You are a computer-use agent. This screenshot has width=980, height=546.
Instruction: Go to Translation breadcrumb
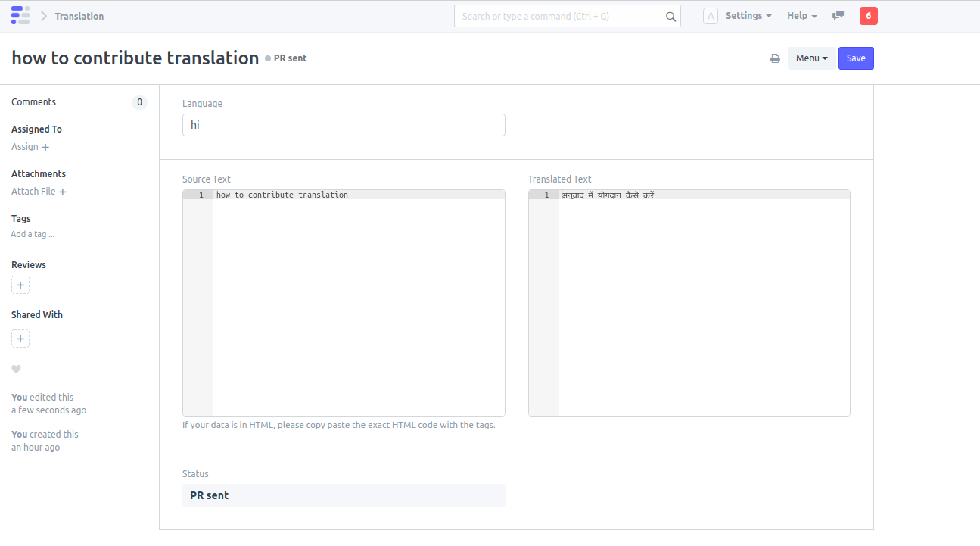(x=79, y=16)
